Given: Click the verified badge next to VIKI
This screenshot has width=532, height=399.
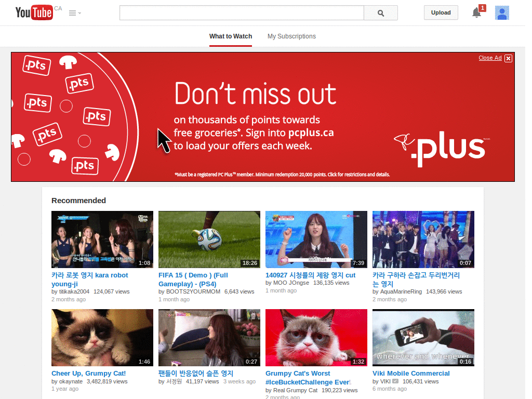Looking at the screenshot, I should (395, 381).
